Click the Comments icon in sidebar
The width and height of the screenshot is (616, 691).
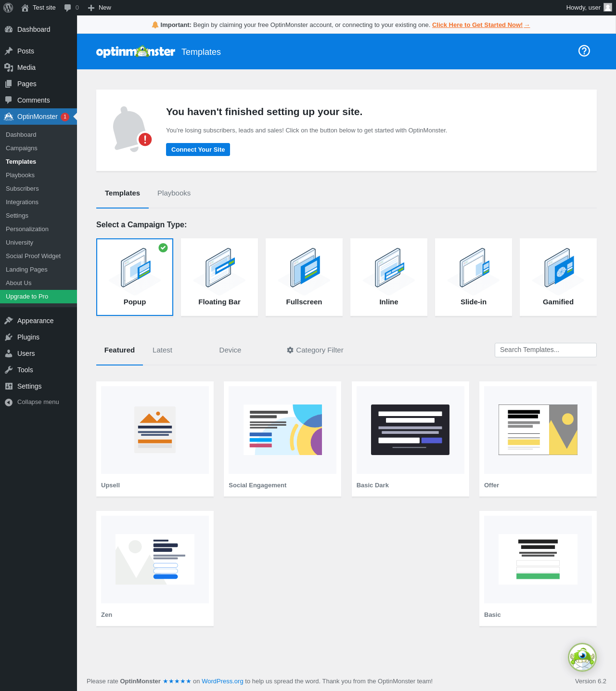9,100
